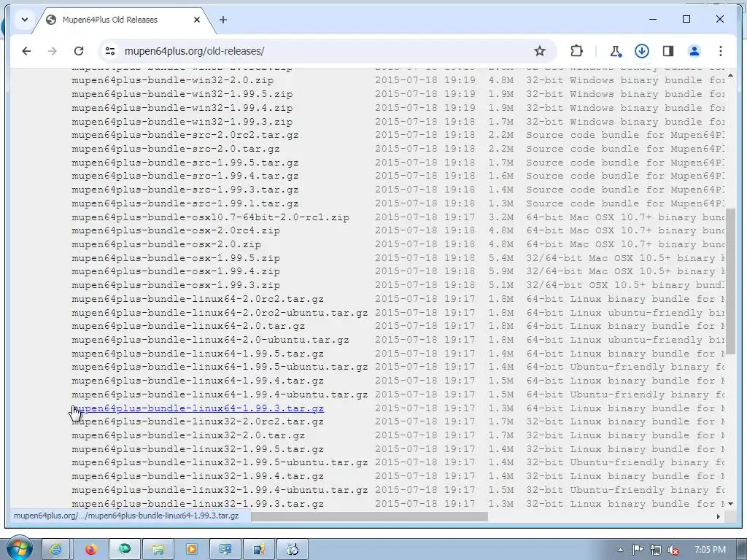Click mupen64plus-bundle-linux64-1.99.5.tar.gz
The image size is (747, 560).
(198, 354)
